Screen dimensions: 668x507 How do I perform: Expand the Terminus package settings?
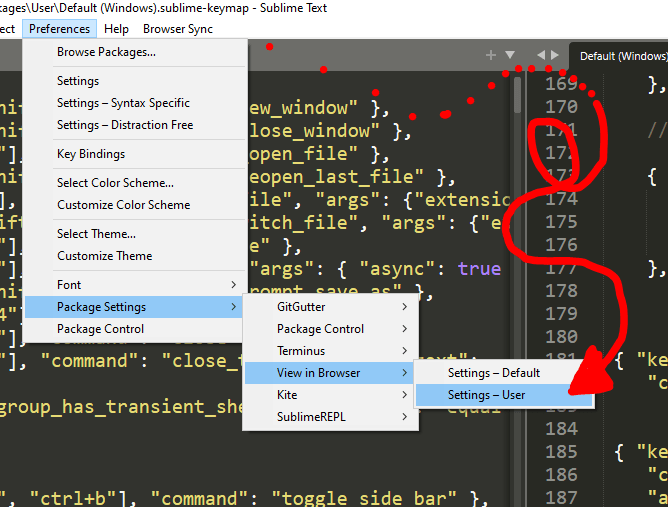331,351
